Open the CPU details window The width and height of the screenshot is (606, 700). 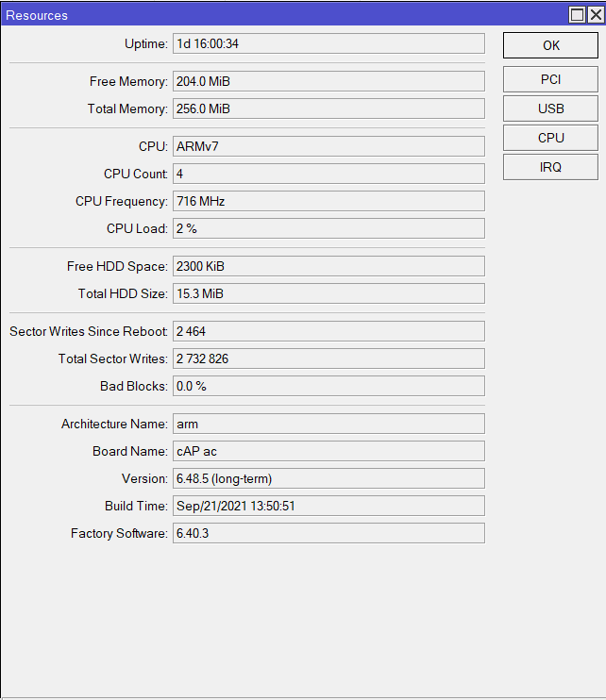[550, 138]
